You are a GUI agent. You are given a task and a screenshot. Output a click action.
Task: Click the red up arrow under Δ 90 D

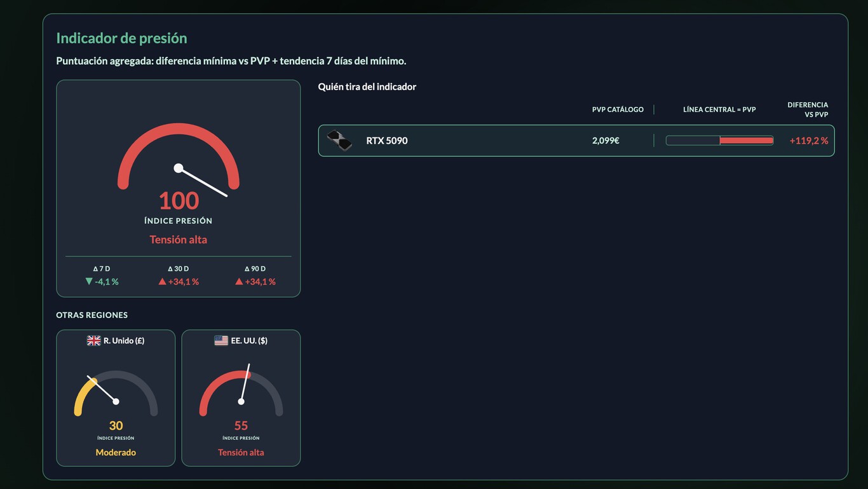(239, 281)
